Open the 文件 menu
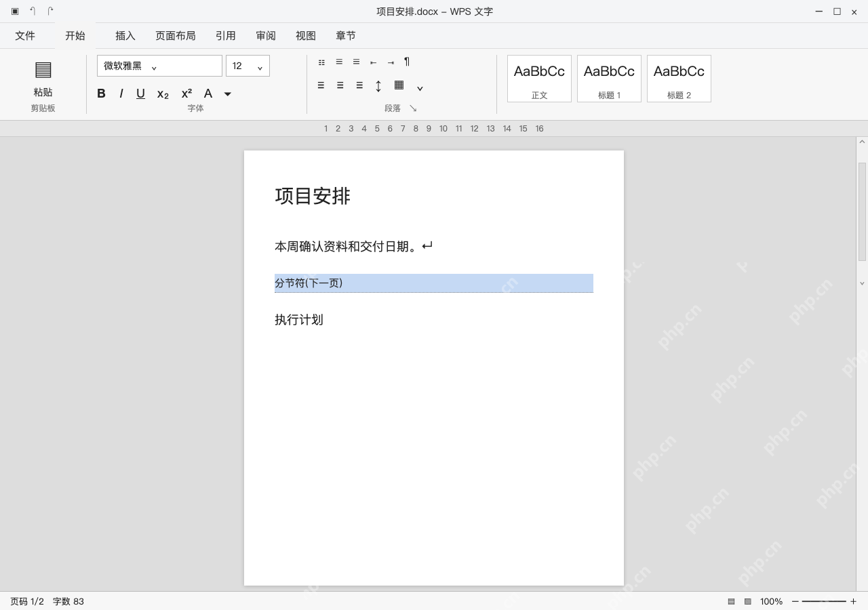 25,36
